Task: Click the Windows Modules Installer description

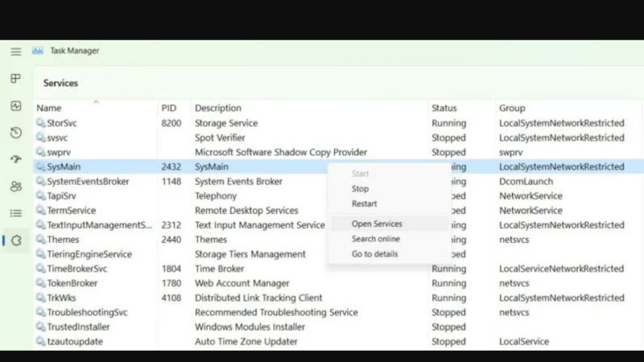Action: 250,327
